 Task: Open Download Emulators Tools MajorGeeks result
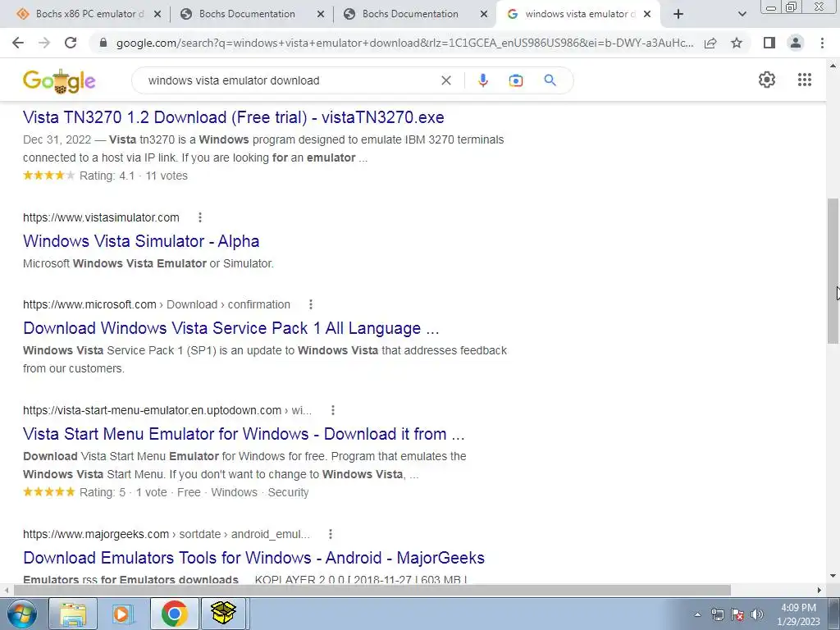point(254,558)
